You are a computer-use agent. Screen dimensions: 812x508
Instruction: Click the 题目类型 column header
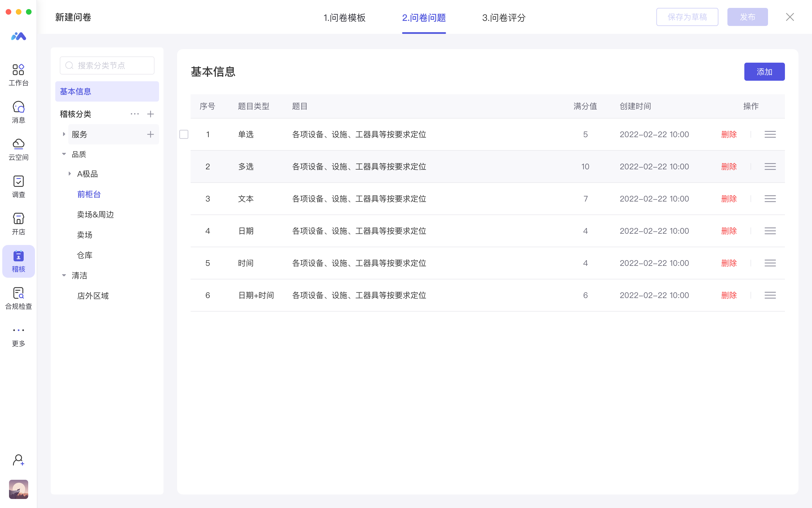pos(254,106)
